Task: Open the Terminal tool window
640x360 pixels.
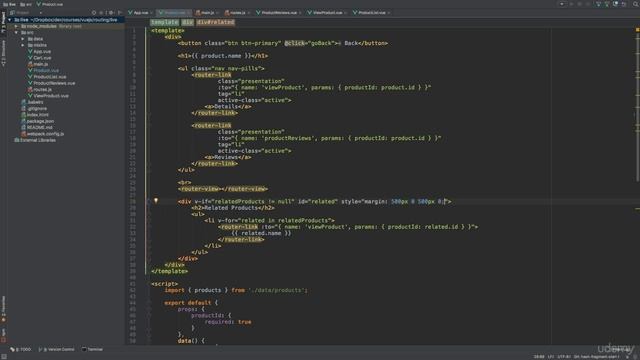Action: 92,349
